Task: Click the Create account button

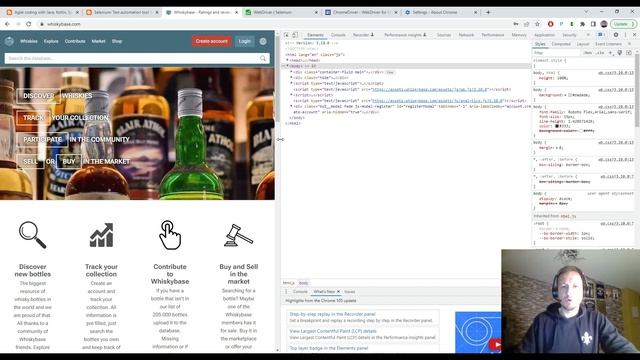Action: (211, 41)
